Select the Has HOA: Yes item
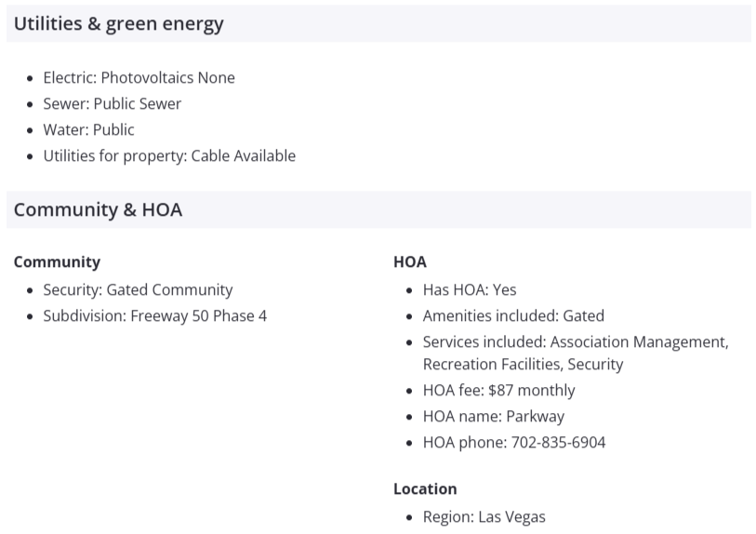Viewport: 756px width, 534px height. [469, 290]
